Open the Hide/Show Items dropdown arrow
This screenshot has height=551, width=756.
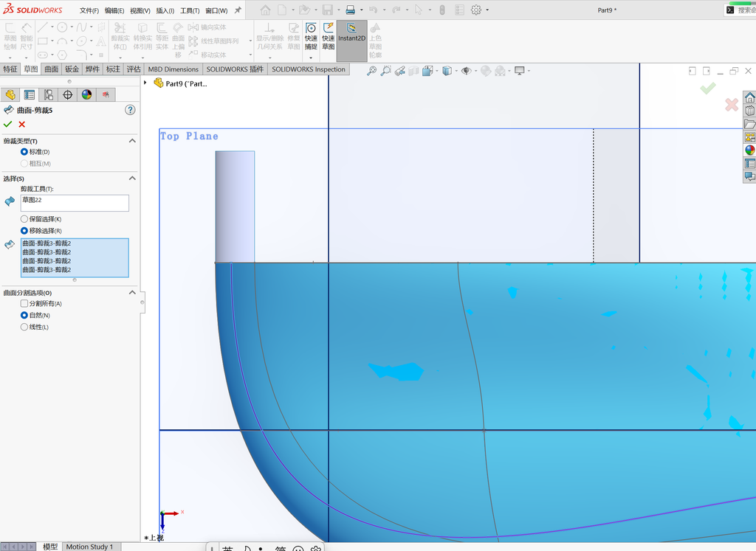point(476,71)
